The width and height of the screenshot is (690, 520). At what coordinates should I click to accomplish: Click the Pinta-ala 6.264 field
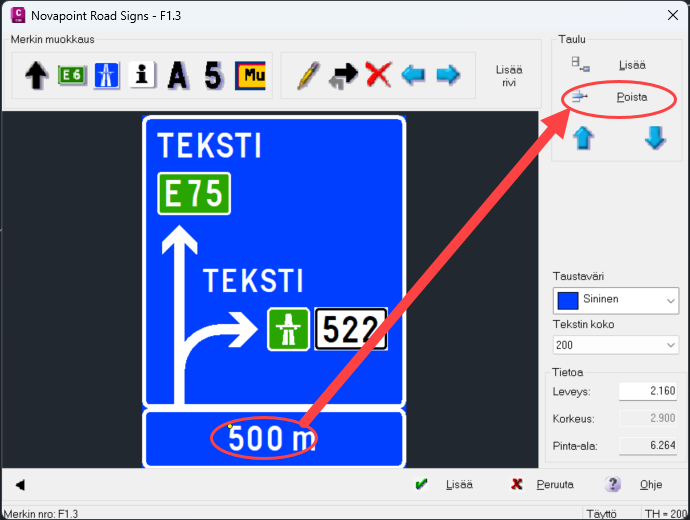tap(648, 446)
